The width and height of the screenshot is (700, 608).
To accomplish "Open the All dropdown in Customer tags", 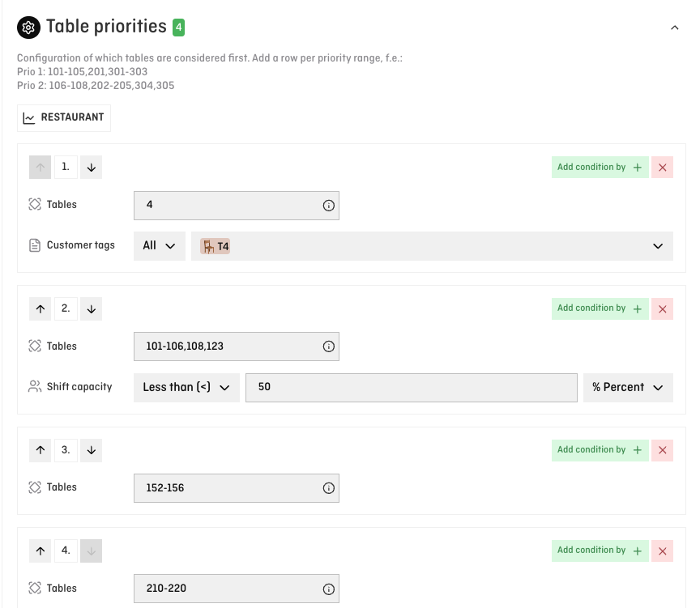I will (x=159, y=245).
